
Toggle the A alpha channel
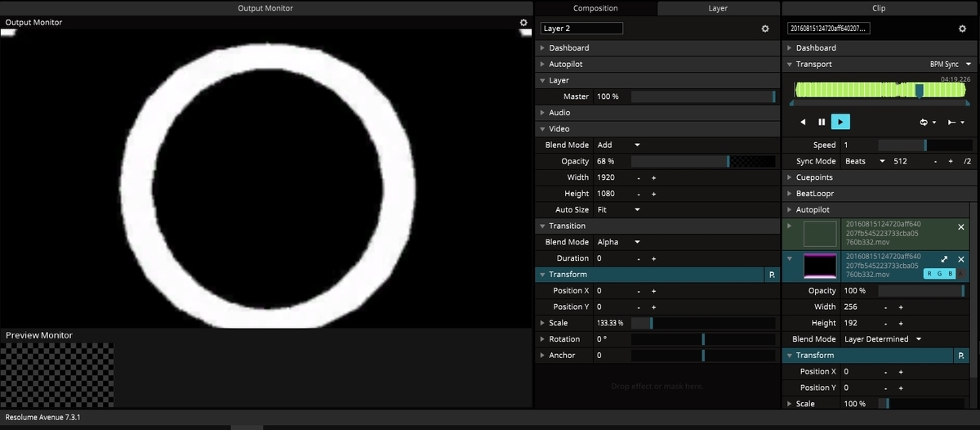pos(961,274)
